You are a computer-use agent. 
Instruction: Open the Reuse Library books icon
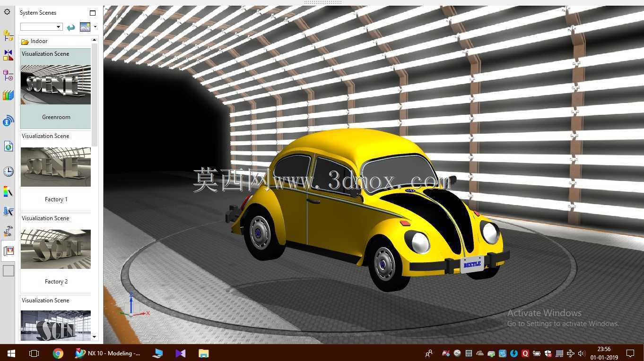(8, 95)
